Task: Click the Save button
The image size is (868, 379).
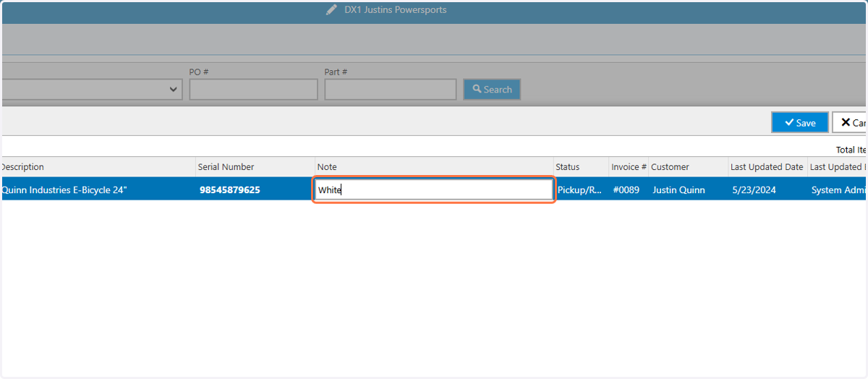Action: tap(799, 122)
